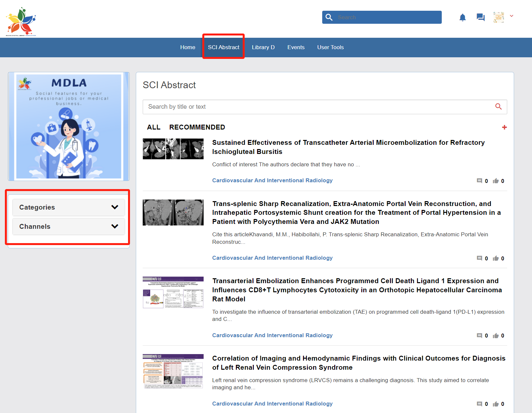532x413 pixels.
Task: Switch to the RECOMMENDED tab
Action: click(197, 127)
